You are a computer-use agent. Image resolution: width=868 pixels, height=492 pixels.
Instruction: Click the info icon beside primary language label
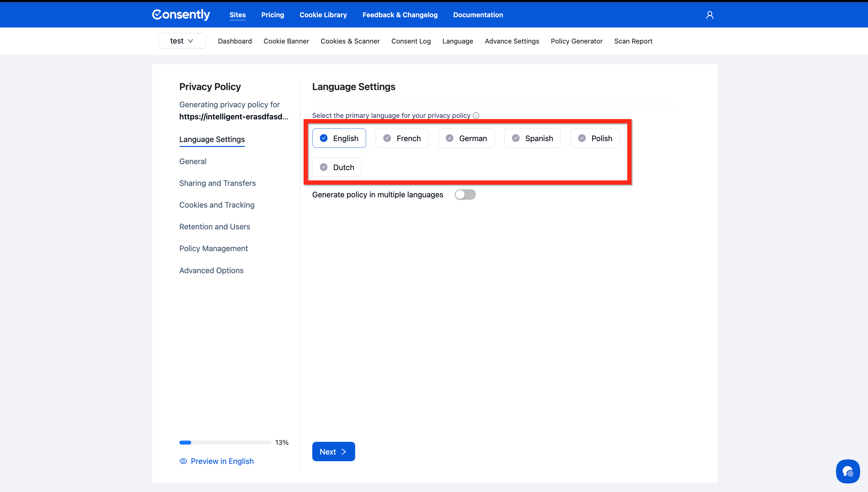coord(476,115)
